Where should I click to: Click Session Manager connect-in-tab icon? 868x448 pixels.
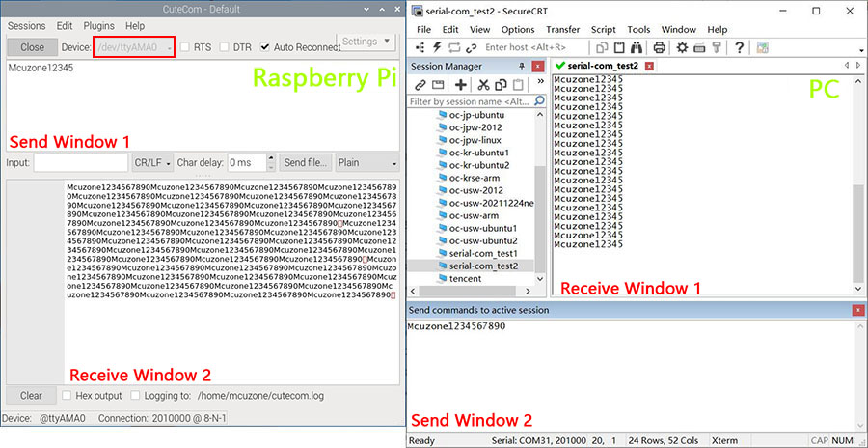click(x=438, y=85)
